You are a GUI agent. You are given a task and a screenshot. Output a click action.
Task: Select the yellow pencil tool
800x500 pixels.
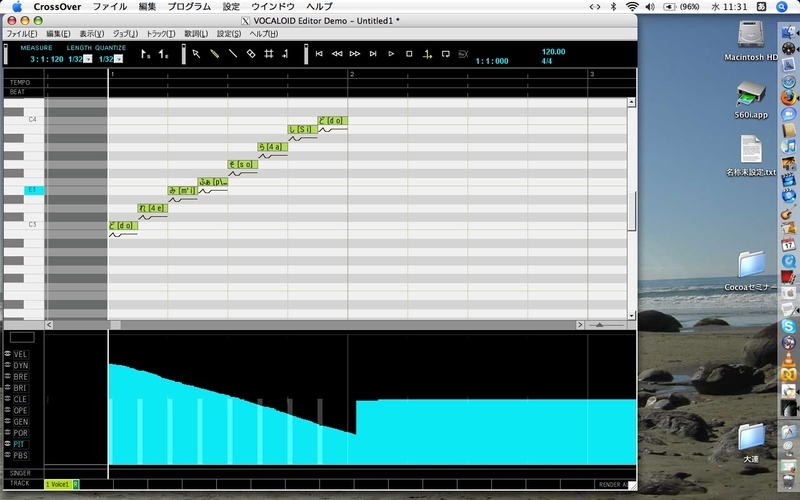click(214, 54)
